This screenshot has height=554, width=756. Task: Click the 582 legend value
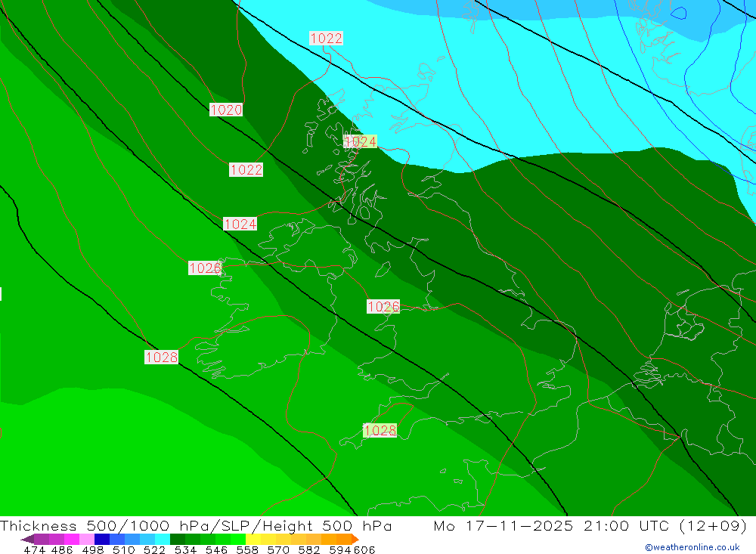pos(309,549)
